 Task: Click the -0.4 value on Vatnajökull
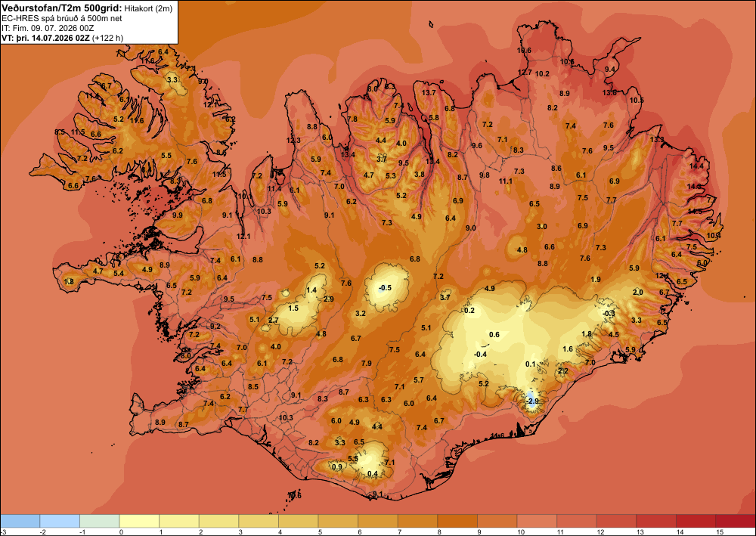point(480,355)
